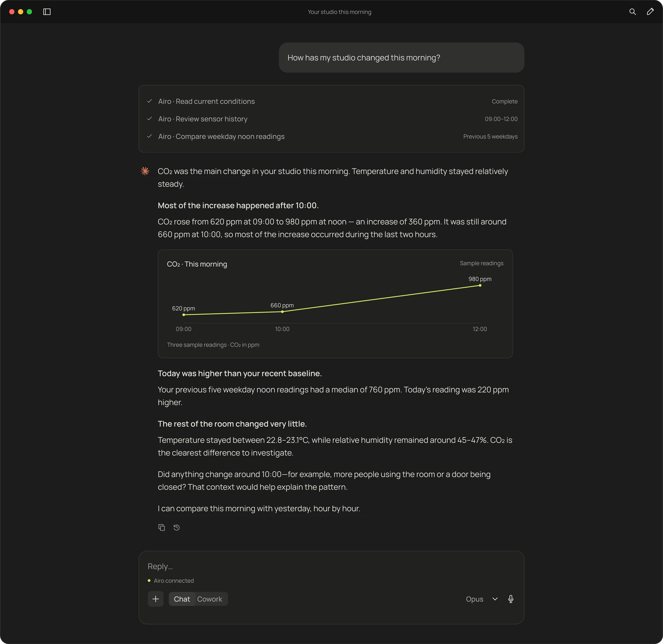Click the microphone voice input icon

pos(511,599)
